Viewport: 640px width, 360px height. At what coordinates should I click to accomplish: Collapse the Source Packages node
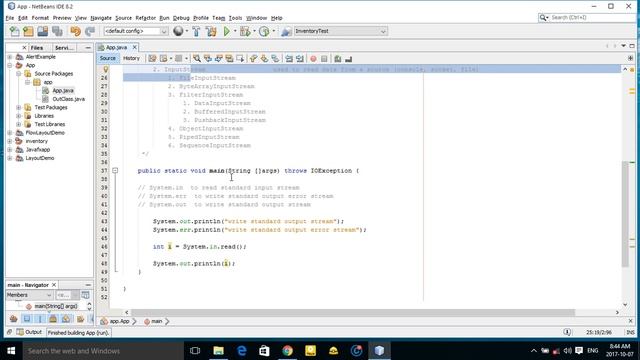[x=19, y=73]
